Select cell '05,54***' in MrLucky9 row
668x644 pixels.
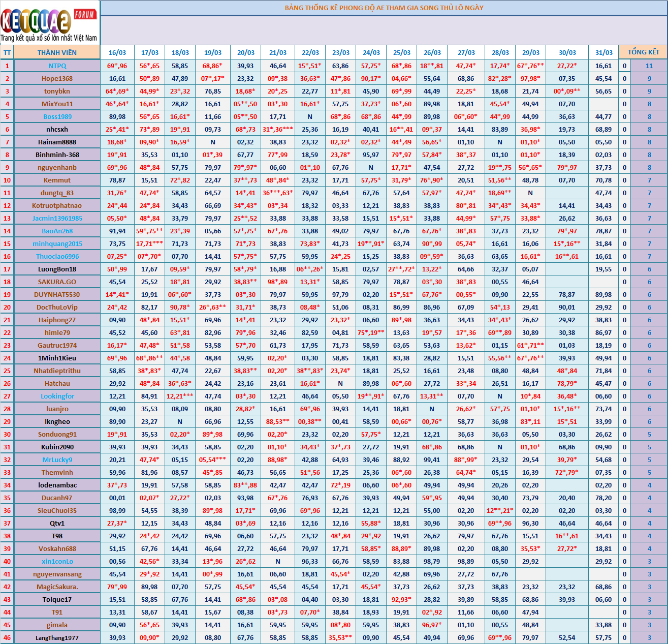(x=213, y=459)
